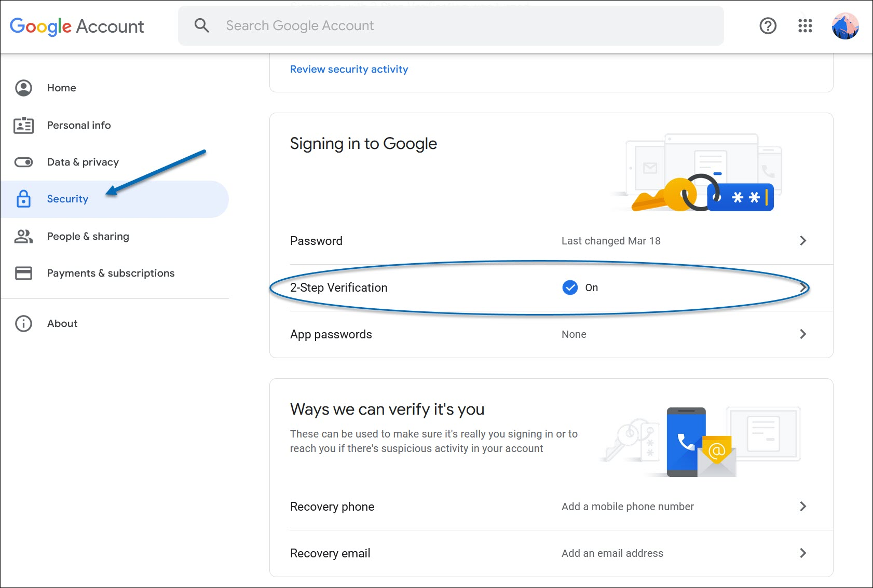Viewport: 873px width, 588px height.
Task: Select People & sharing in the sidebar
Action: click(x=88, y=236)
